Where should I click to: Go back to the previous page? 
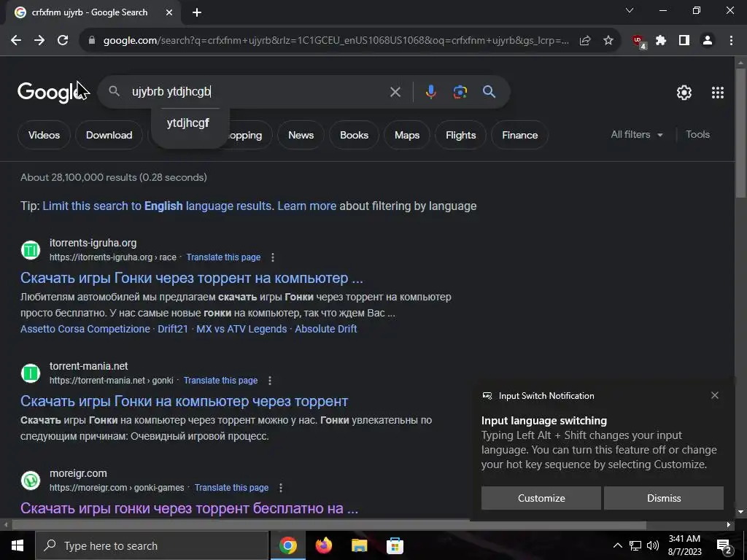16,41
